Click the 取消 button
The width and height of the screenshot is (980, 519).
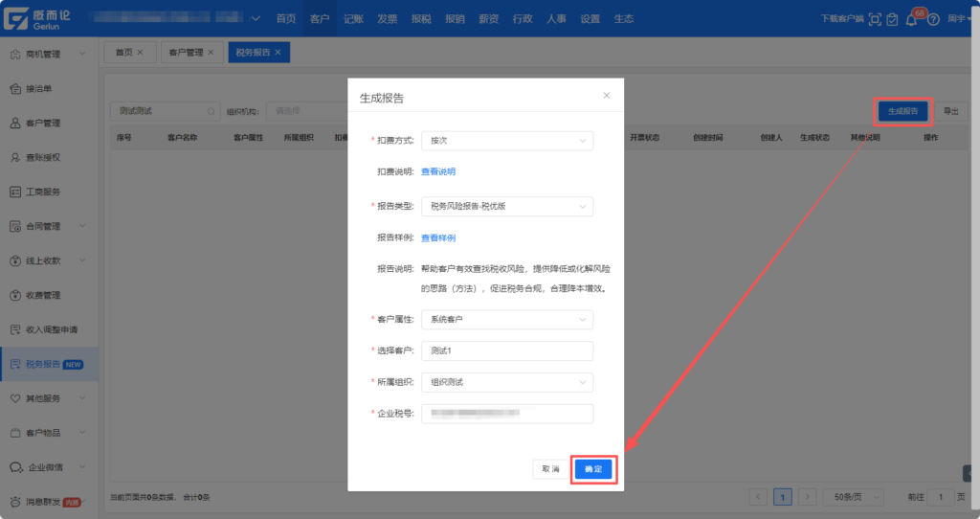coord(550,469)
